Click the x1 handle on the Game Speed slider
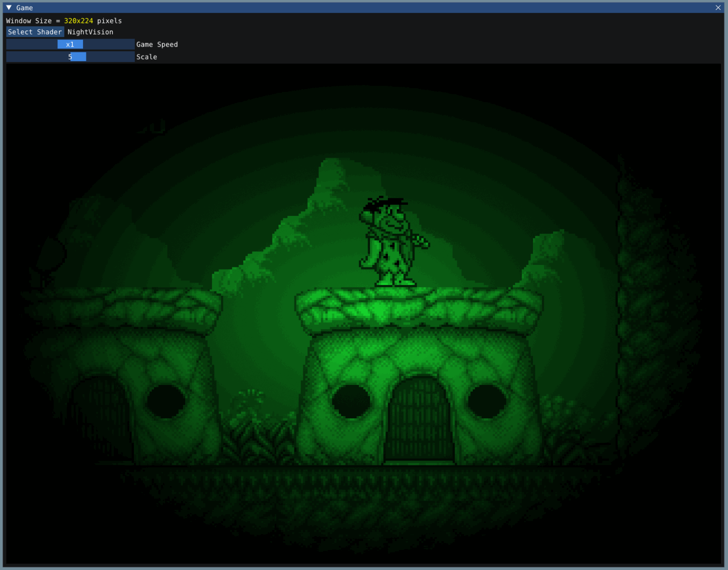Screen dimensions: 728x570 pos(70,44)
